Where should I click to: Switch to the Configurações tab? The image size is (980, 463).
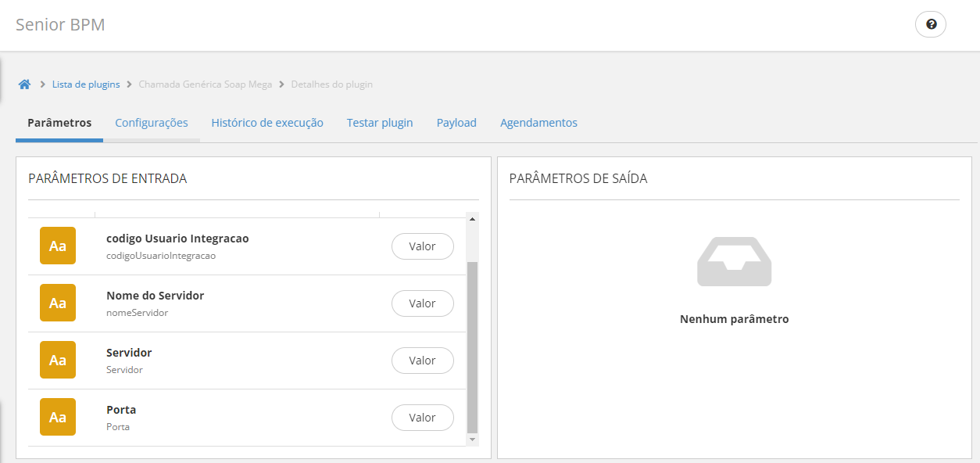tap(152, 123)
